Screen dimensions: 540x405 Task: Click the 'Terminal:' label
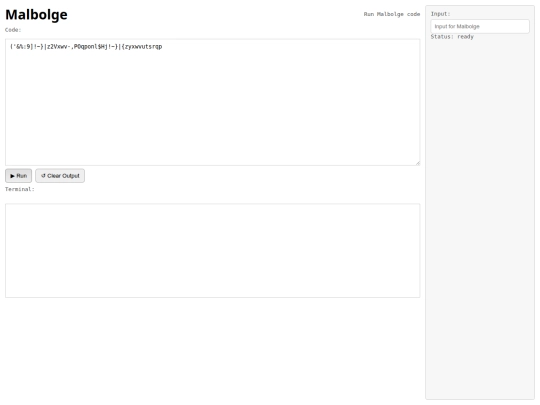20,189
